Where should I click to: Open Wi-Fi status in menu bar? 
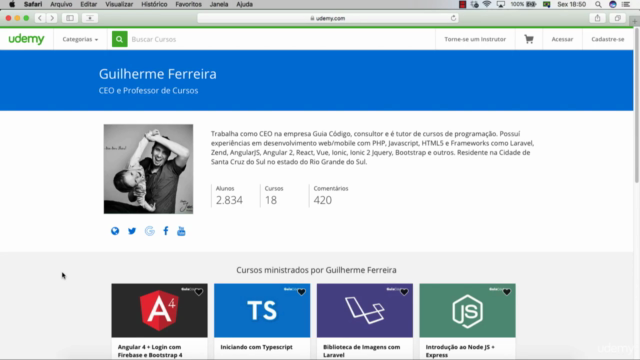487,4
